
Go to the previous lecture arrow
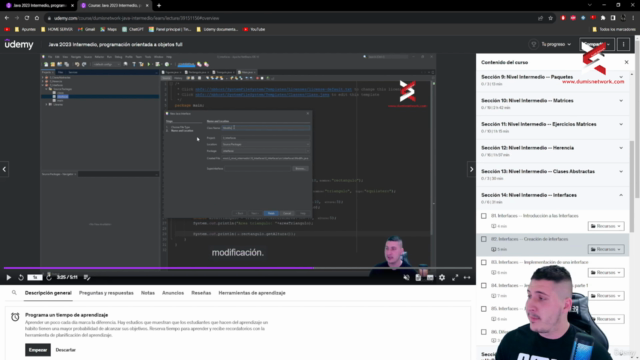click(x=4, y=169)
